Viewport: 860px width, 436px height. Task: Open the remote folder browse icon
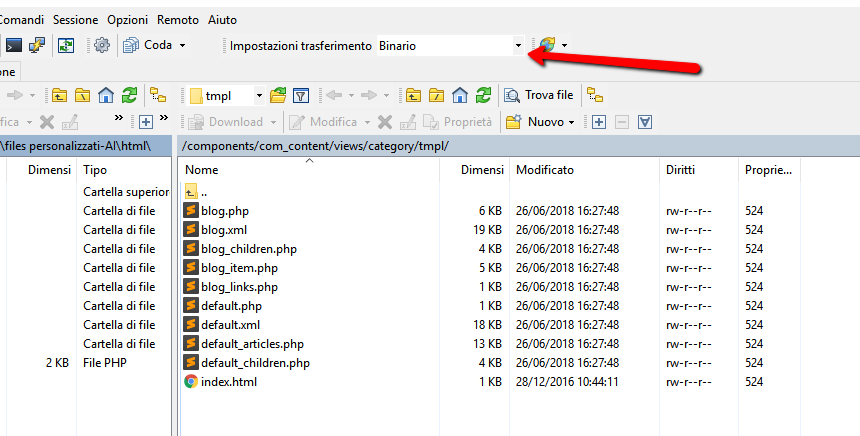[x=278, y=96]
